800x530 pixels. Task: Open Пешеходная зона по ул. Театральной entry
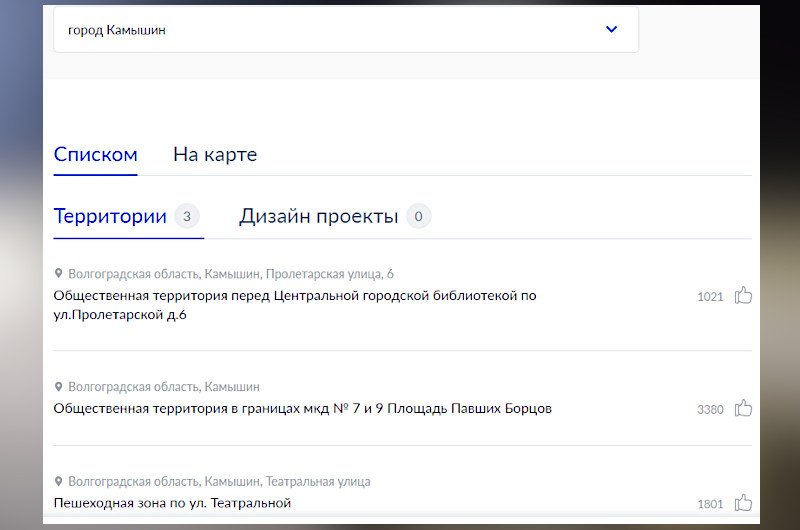172,503
